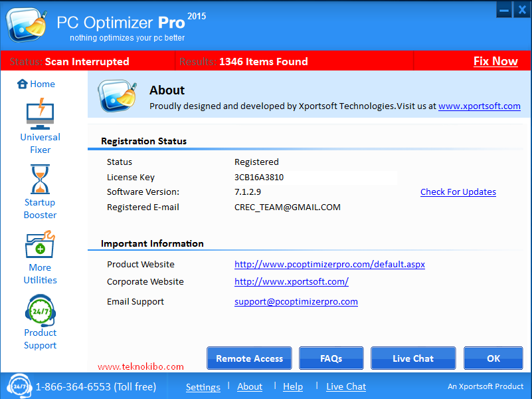The height and width of the screenshot is (399, 532).
Task: Click the Registration Status heading
Action: pos(144,141)
